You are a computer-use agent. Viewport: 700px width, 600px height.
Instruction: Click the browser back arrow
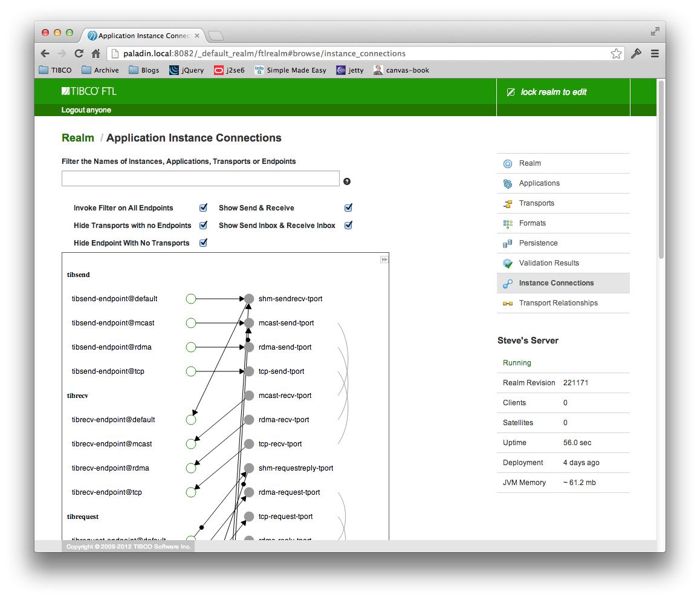45,54
